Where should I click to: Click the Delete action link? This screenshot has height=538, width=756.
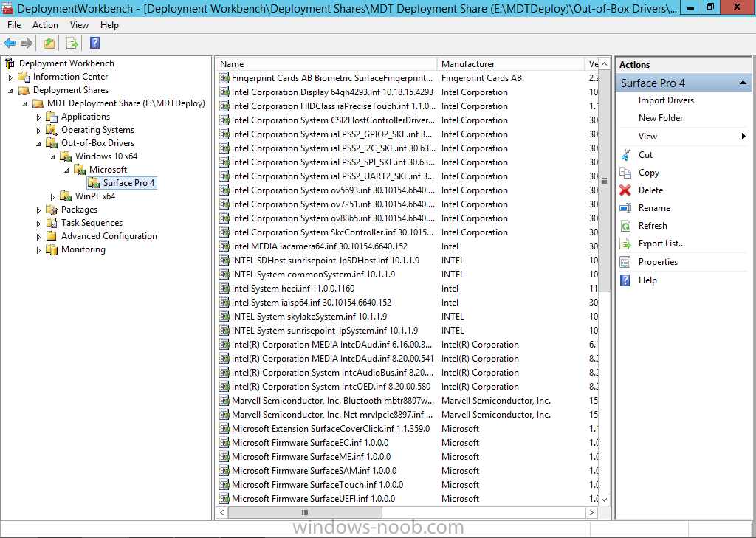coord(651,190)
